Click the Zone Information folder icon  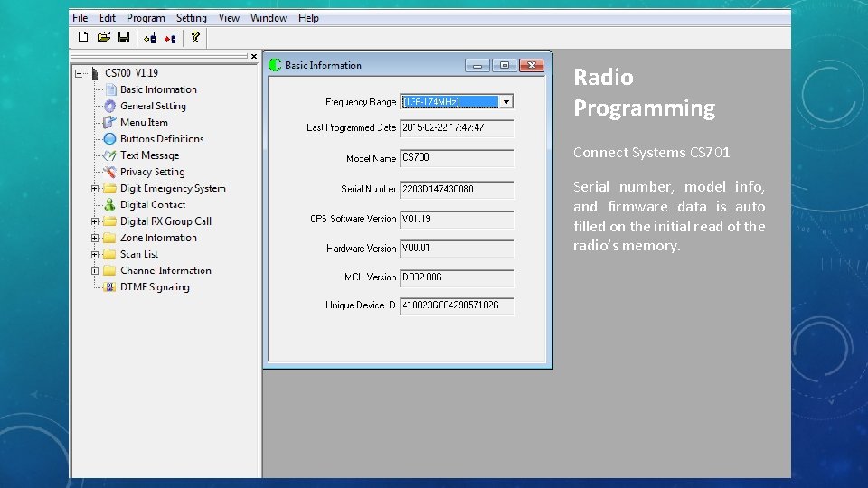[x=110, y=238]
